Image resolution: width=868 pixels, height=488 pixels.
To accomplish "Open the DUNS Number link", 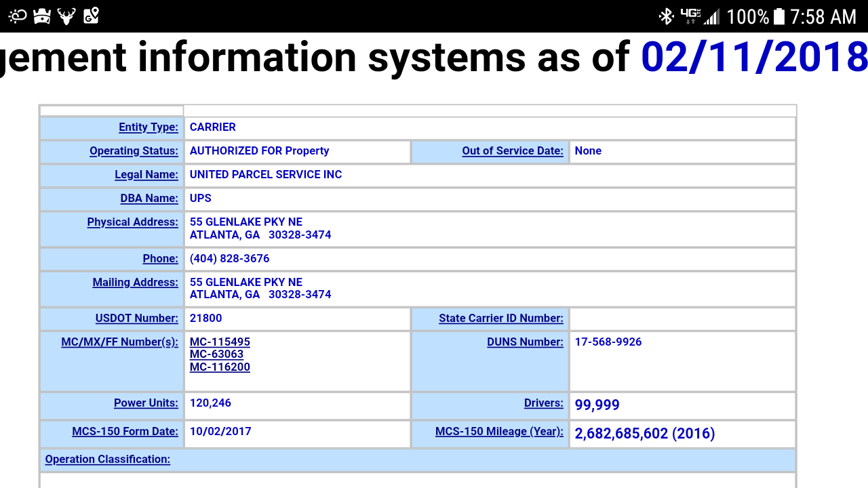I will coord(525,342).
